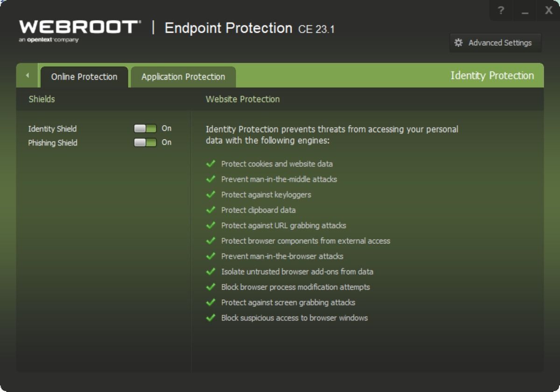This screenshot has width=560, height=392.
Task: Click the gear icon in Advanced Settings
Action: (459, 43)
